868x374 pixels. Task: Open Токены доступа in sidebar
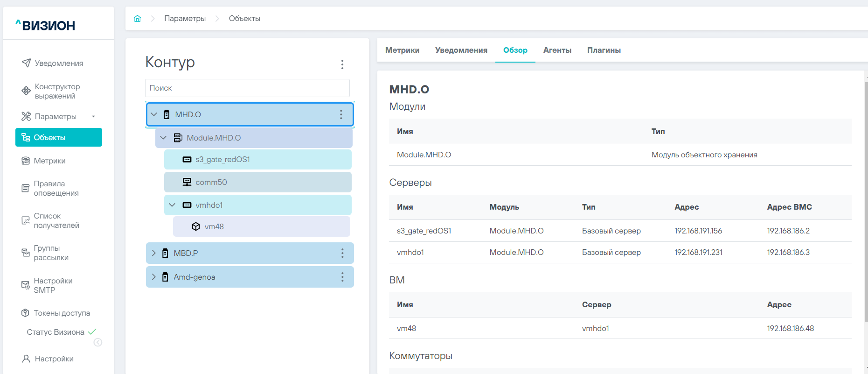tap(62, 313)
